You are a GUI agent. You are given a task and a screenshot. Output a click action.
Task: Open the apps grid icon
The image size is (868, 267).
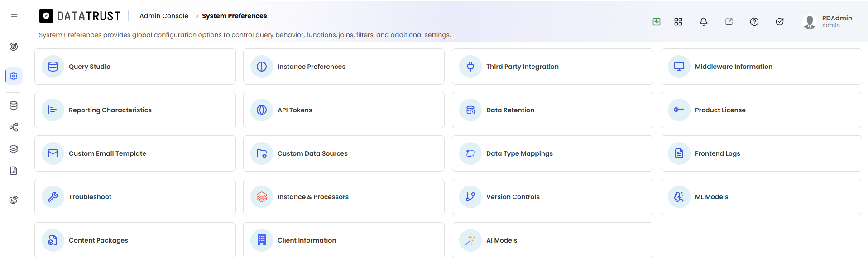coord(678,22)
